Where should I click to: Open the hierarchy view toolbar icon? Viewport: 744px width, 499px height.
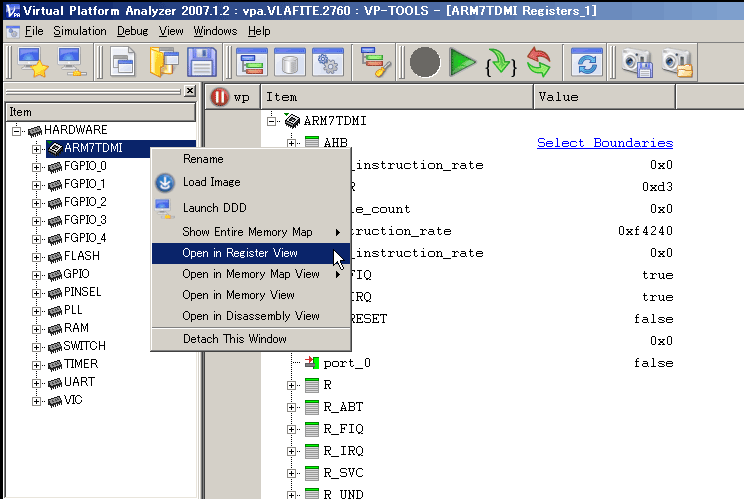(x=251, y=62)
